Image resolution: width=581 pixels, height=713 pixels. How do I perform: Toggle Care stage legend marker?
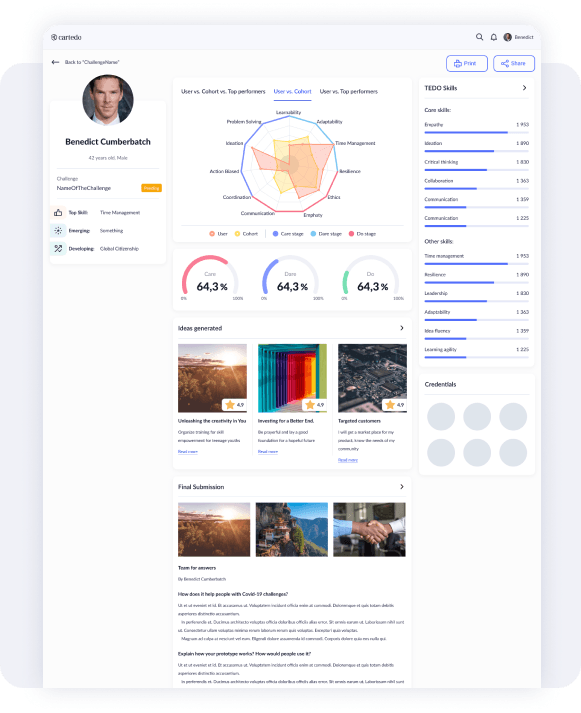coord(275,234)
